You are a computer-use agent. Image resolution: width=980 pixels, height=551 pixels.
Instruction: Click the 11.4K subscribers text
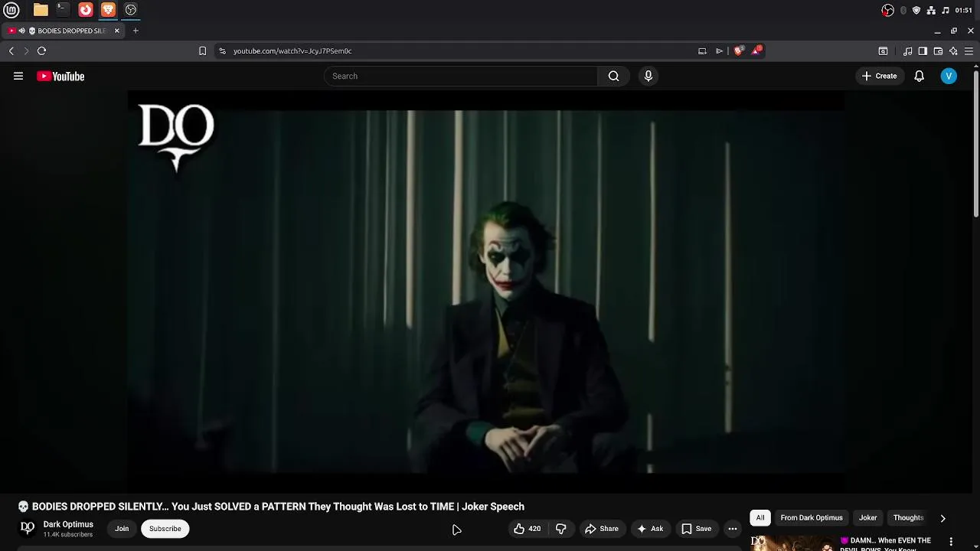(67, 534)
